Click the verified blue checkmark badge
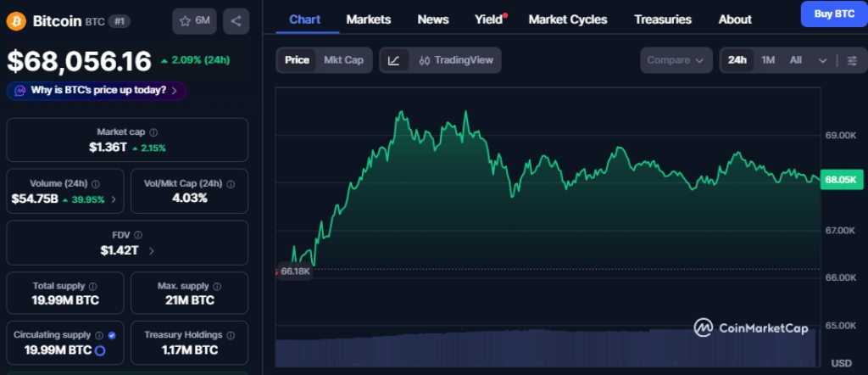Viewport: 868px width, 375px height. (112, 335)
